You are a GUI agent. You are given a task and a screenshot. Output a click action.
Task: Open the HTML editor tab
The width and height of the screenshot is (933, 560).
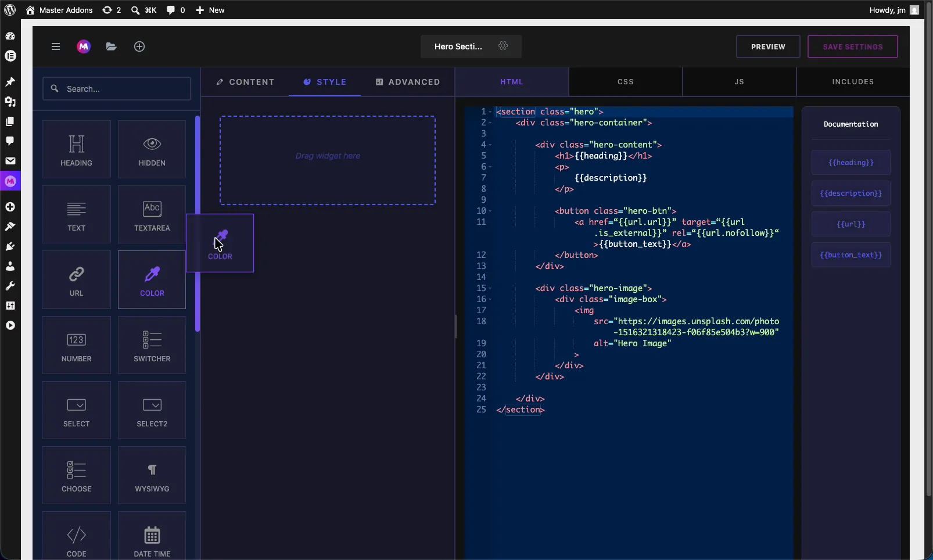click(512, 82)
